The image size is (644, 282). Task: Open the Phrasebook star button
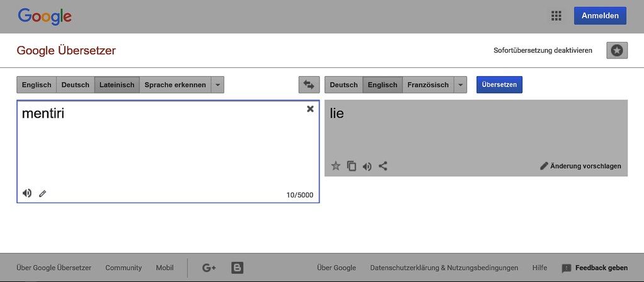617,50
